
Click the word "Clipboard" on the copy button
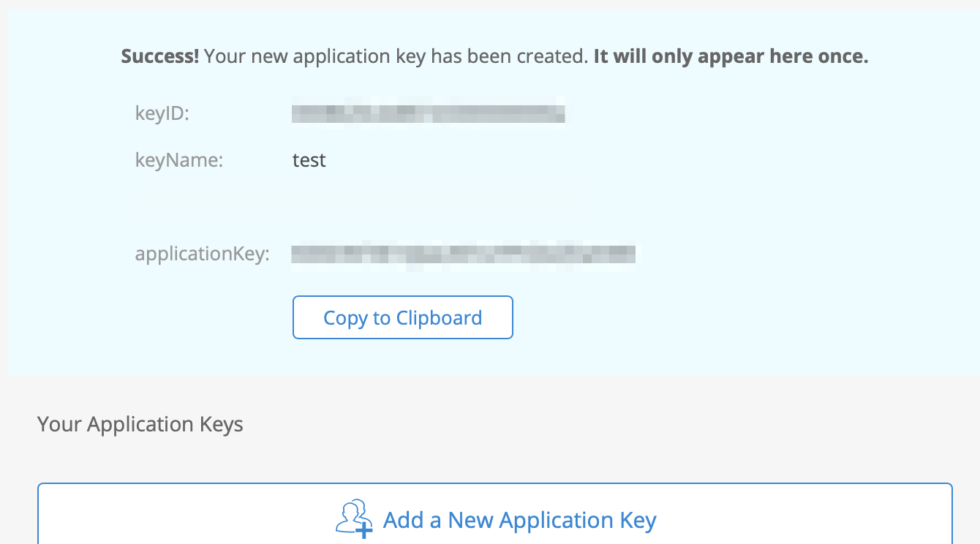(439, 318)
